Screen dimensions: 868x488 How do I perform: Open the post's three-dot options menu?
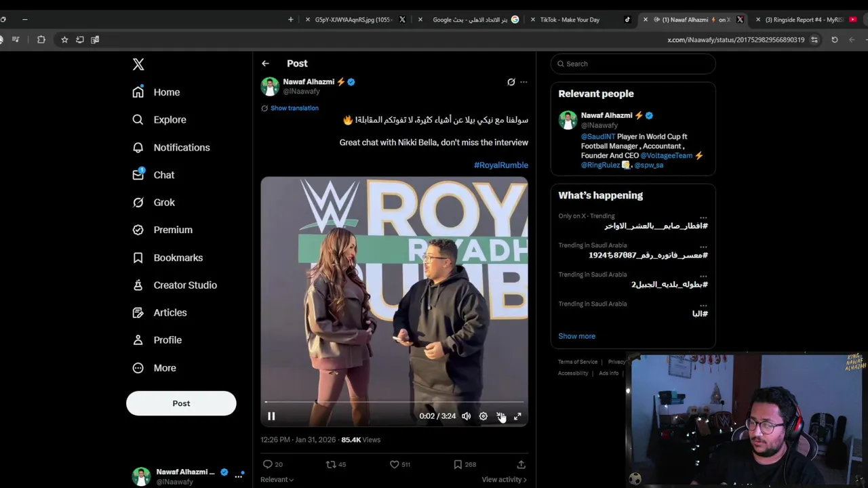pyautogui.click(x=524, y=82)
